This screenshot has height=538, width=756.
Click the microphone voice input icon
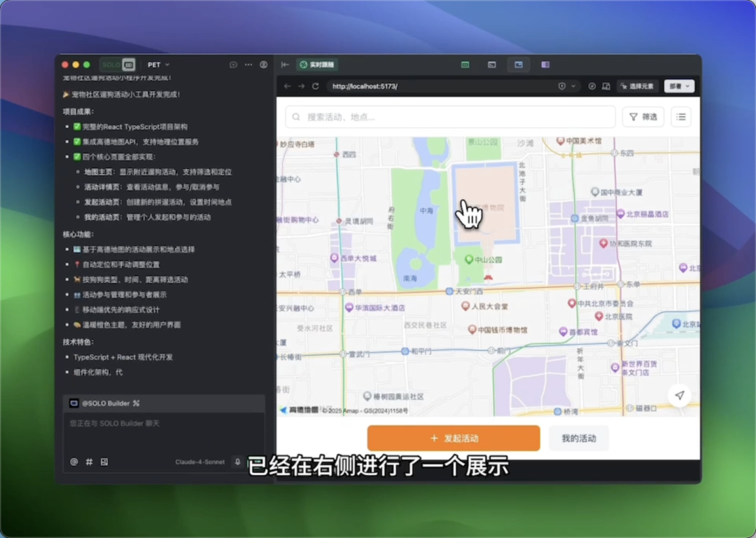click(238, 462)
